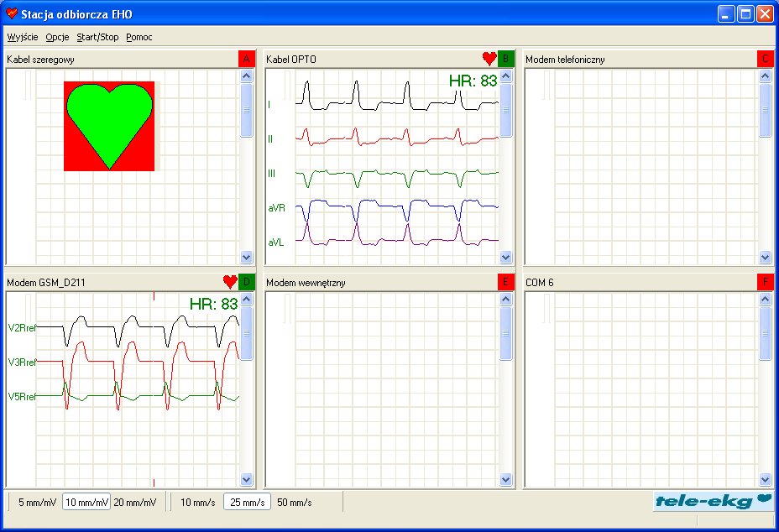
Task: Click scroll down arrow in Modem wewnętrzny panel
Action: [x=505, y=480]
